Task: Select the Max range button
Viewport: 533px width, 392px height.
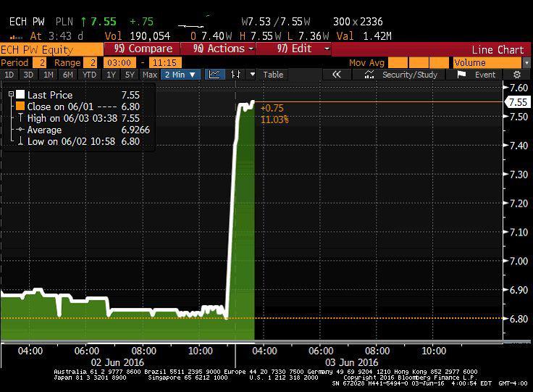Action: coord(150,75)
